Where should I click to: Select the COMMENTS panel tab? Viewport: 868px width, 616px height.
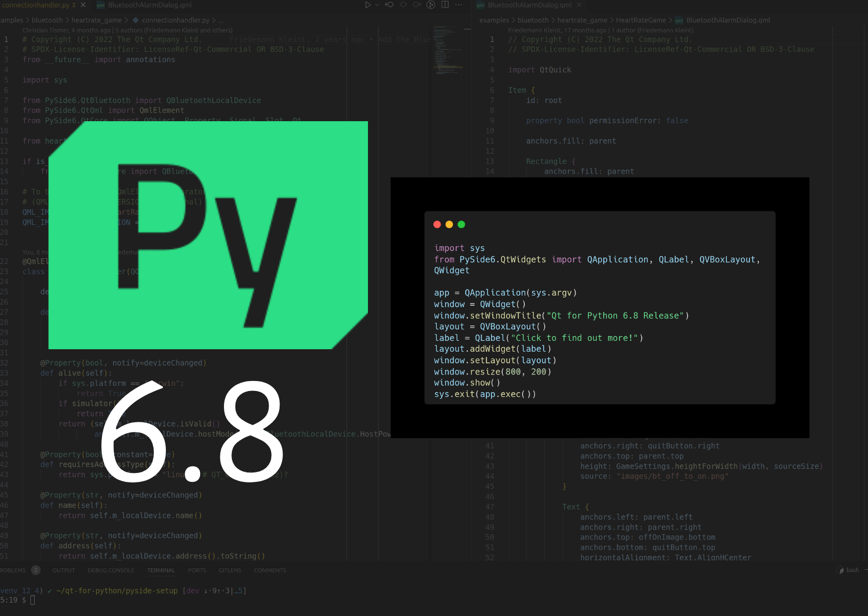point(270,570)
